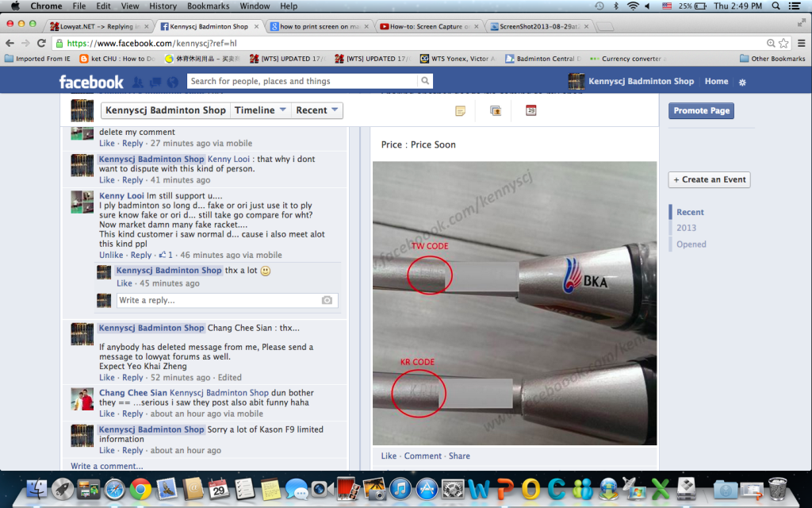812x508 pixels.
Task: Open the Bookmarks menu in menu bar
Action: pos(208,6)
